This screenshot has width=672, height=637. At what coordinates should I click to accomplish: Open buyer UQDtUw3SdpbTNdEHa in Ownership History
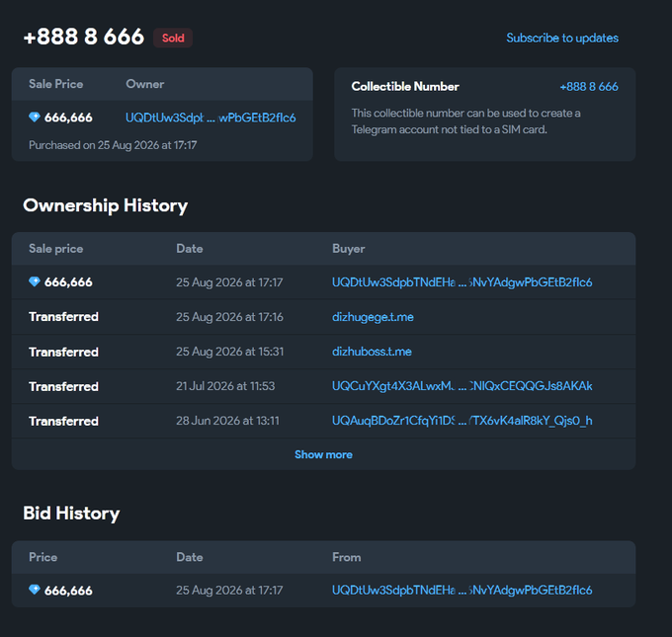coord(462,282)
